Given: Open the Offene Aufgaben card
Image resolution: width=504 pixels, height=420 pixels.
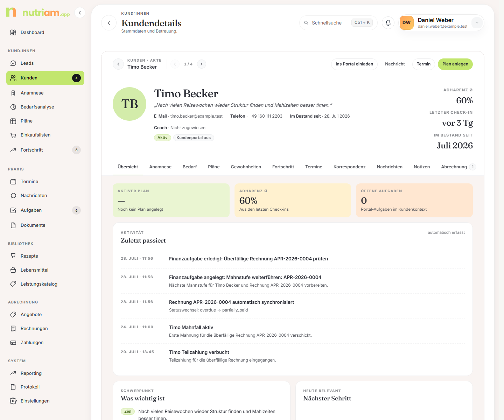Looking at the screenshot, I should 414,200.
